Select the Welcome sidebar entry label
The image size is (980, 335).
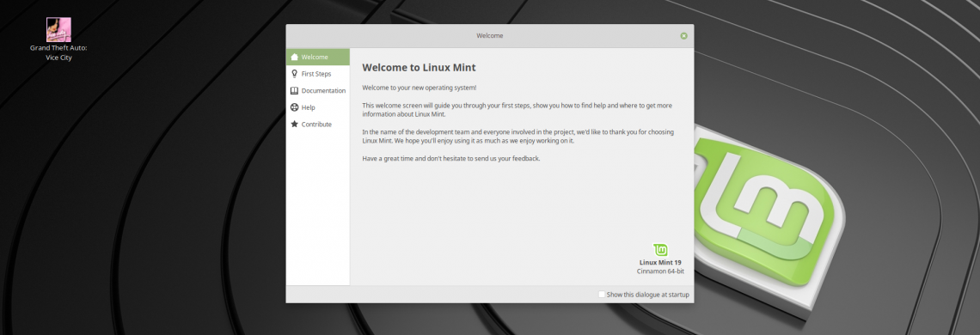tap(315, 57)
